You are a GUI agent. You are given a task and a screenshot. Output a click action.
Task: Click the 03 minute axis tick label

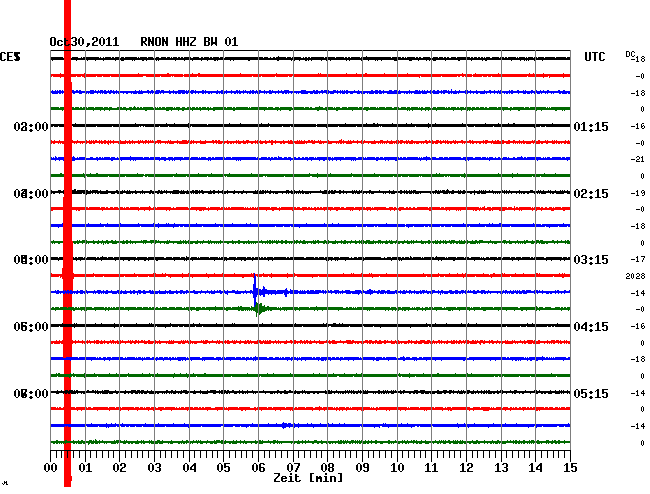point(154,468)
